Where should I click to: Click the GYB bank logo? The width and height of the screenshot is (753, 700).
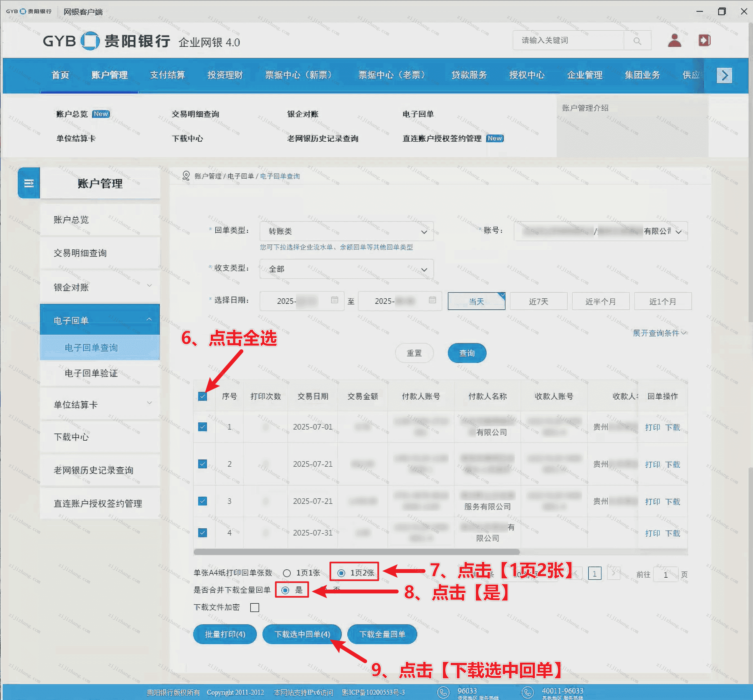(x=90, y=40)
